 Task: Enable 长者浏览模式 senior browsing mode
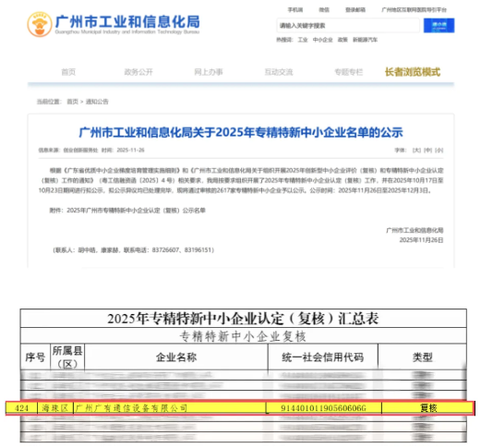tap(413, 72)
